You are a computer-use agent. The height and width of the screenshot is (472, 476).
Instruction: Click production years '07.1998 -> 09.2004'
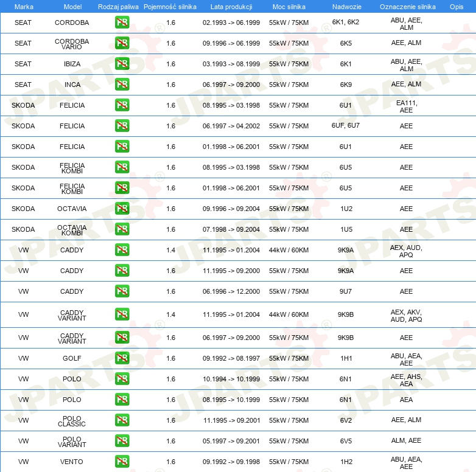231,229
